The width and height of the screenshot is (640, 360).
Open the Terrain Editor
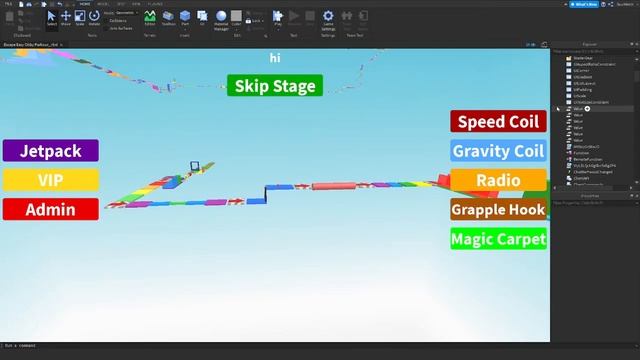150,18
